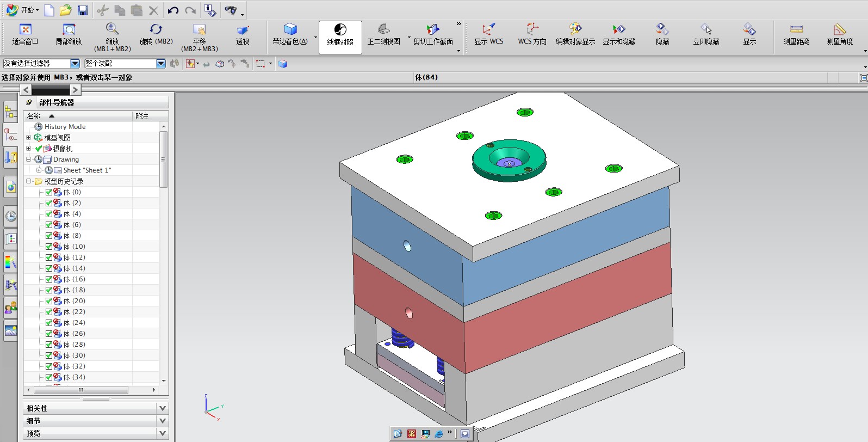Click WCS 方向 orientation icon
This screenshot has height=442, width=868.
pos(532,35)
